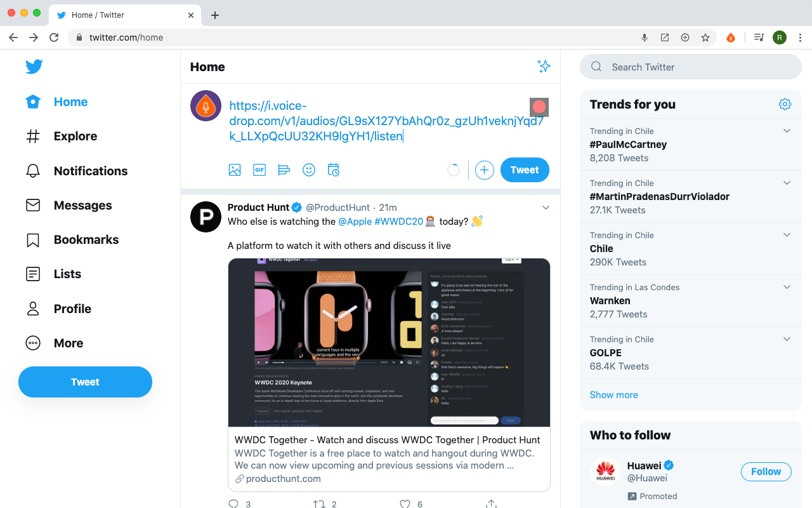
Task: Open the Chrome three-dot menu
Action: tap(801, 37)
